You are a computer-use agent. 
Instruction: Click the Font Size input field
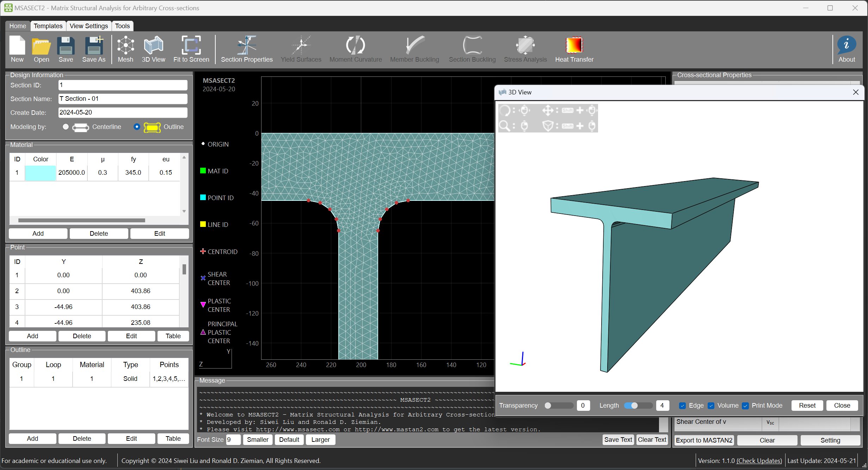click(233, 440)
